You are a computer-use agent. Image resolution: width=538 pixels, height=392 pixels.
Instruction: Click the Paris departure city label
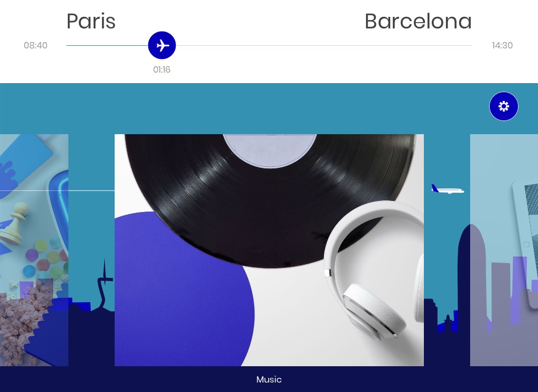pyautogui.click(x=91, y=21)
